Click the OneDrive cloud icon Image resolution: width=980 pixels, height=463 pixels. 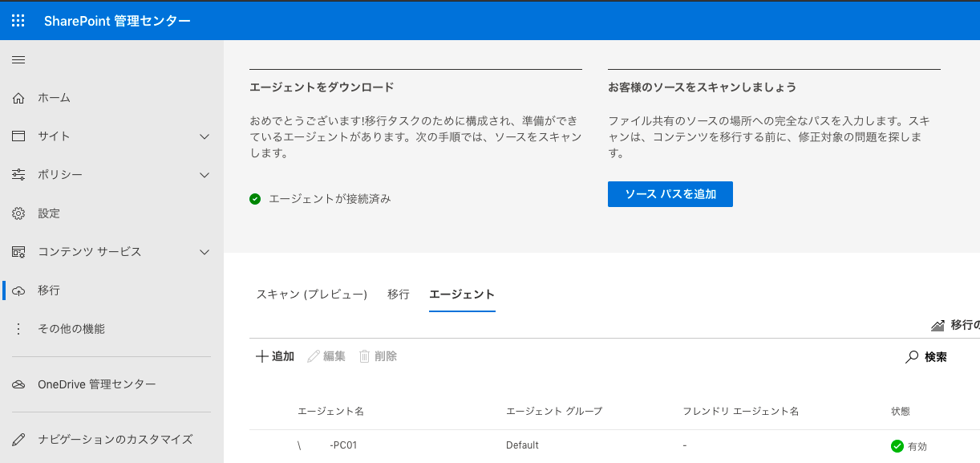point(18,384)
